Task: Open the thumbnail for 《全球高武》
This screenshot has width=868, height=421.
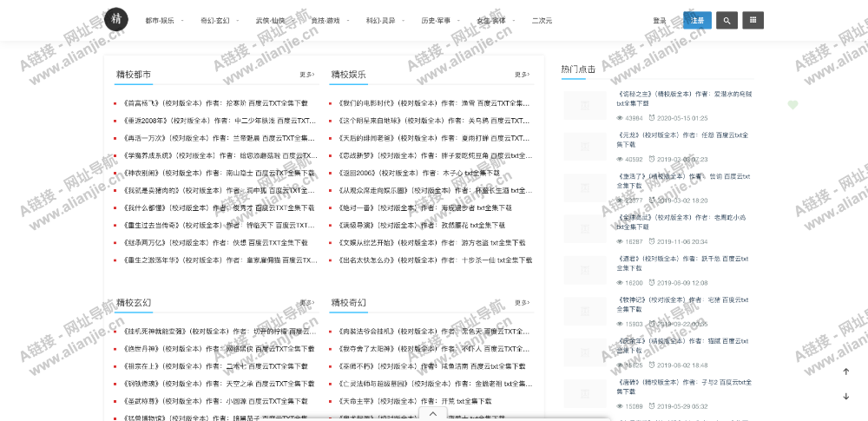Action: [585, 229]
